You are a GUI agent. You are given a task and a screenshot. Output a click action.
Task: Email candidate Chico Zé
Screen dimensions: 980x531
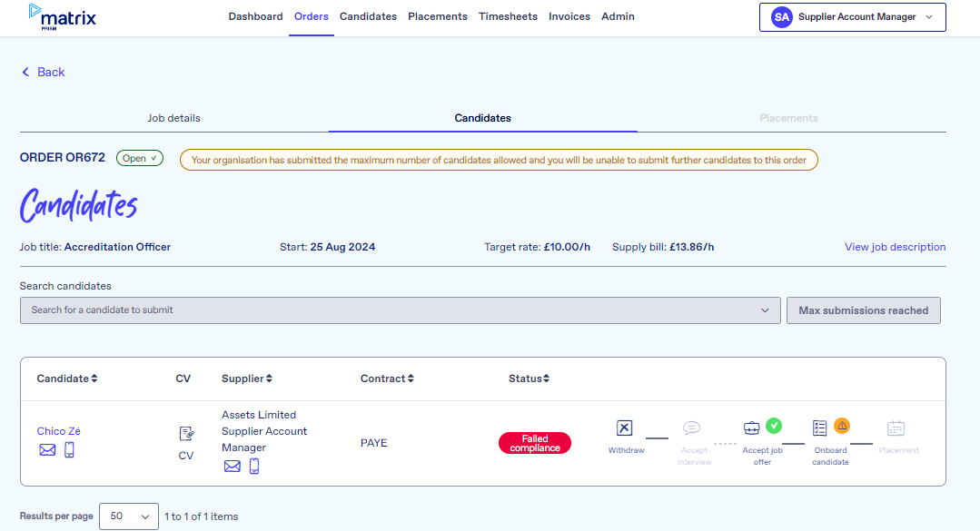tap(47, 450)
